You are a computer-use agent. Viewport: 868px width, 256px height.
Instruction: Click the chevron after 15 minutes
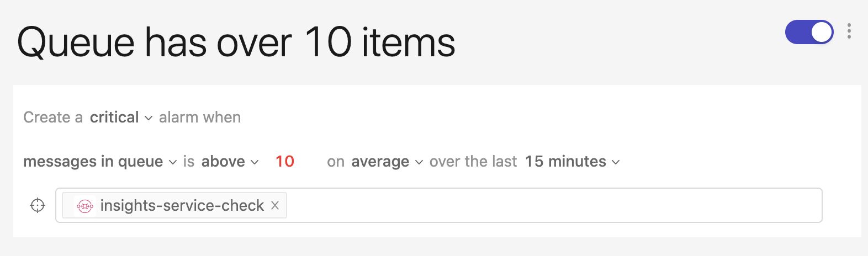point(616,162)
